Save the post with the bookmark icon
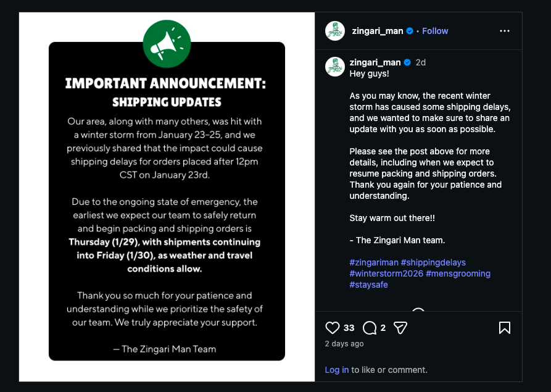The height and width of the screenshot is (392, 551). (x=504, y=328)
